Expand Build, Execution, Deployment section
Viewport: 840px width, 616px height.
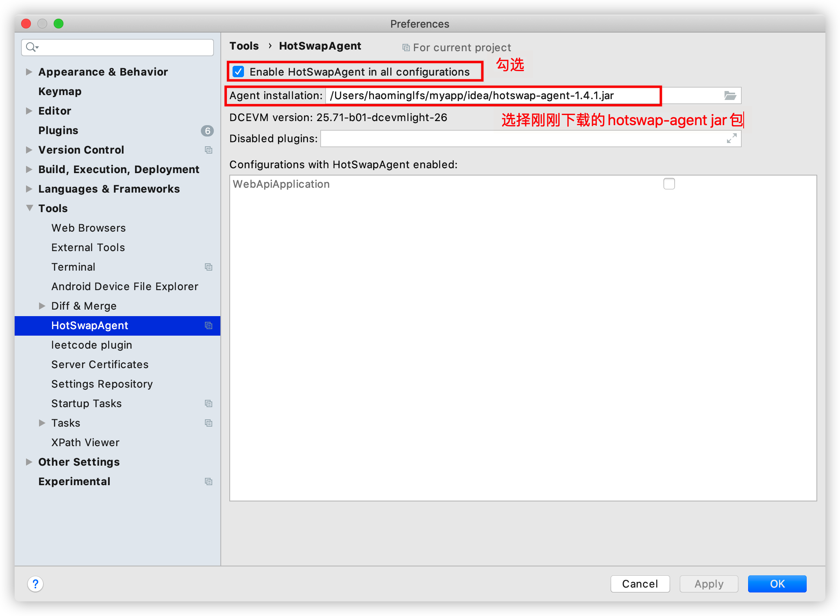[x=29, y=169]
